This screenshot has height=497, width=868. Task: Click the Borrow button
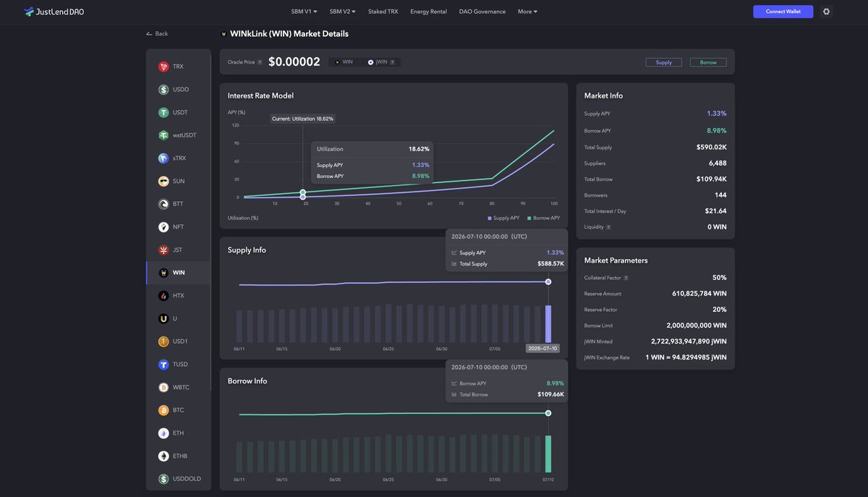click(708, 62)
